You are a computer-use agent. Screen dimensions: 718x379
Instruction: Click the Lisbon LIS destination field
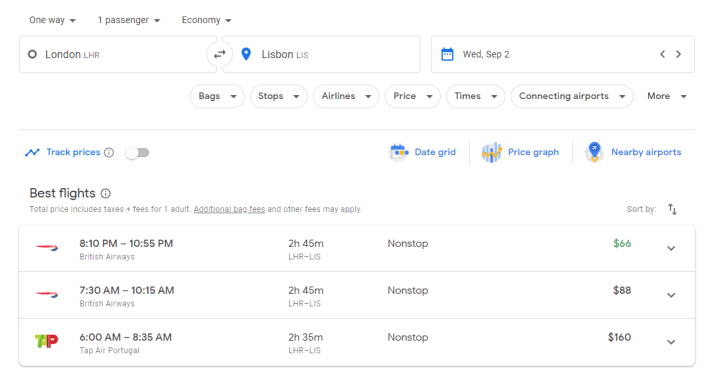point(321,54)
